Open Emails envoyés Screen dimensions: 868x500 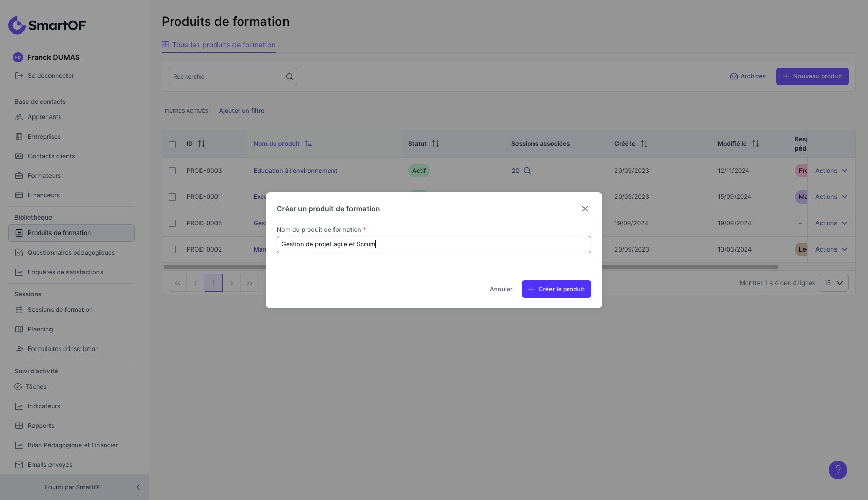[44, 465]
